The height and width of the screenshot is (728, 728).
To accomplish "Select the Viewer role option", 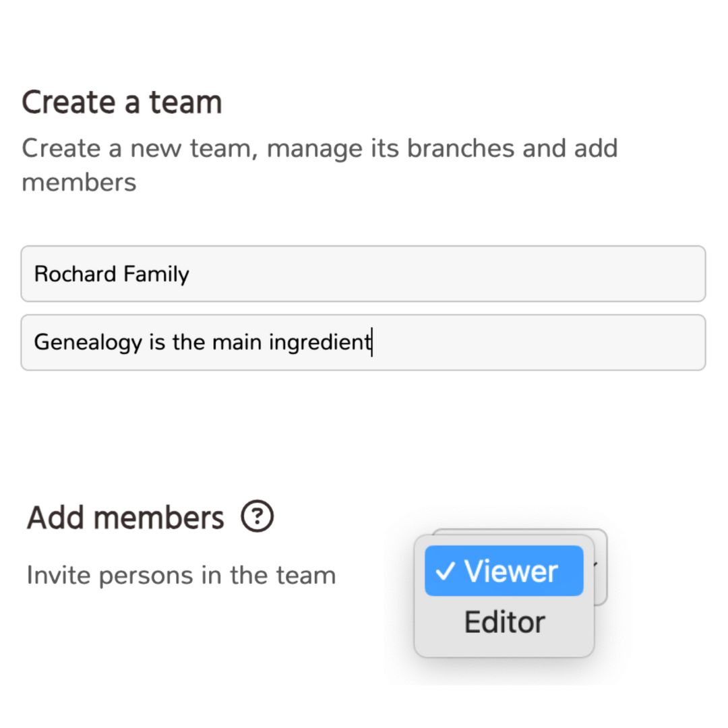I will (x=504, y=571).
